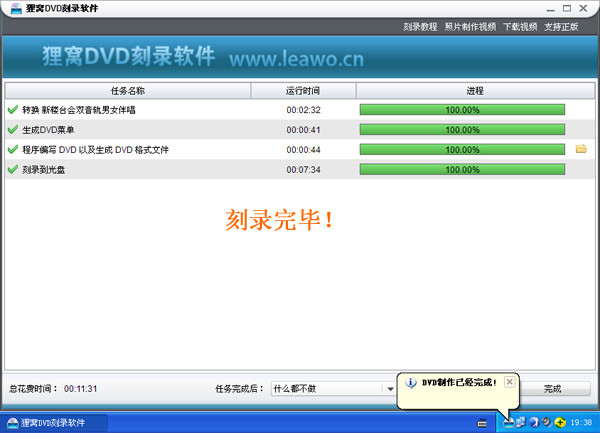Click the www.leawo.cn banner address

coord(297,59)
